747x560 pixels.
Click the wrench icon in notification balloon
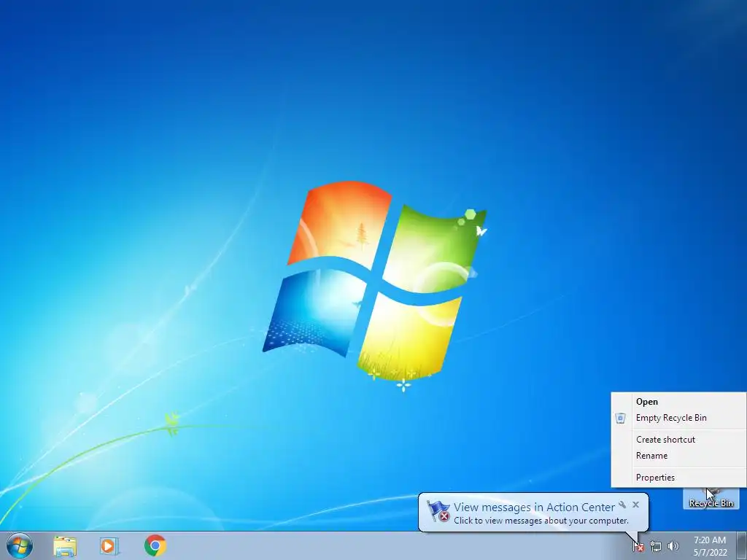tap(622, 505)
